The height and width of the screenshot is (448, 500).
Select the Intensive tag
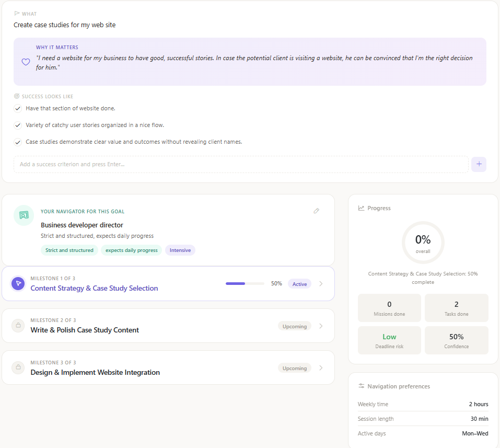click(x=180, y=250)
